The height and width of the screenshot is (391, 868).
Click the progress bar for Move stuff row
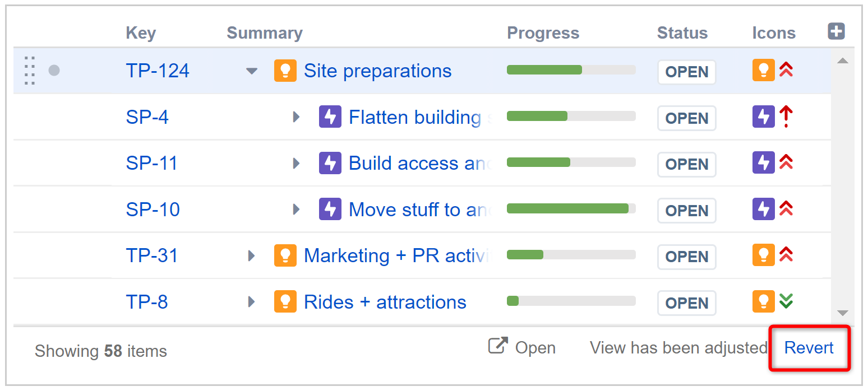pos(571,209)
